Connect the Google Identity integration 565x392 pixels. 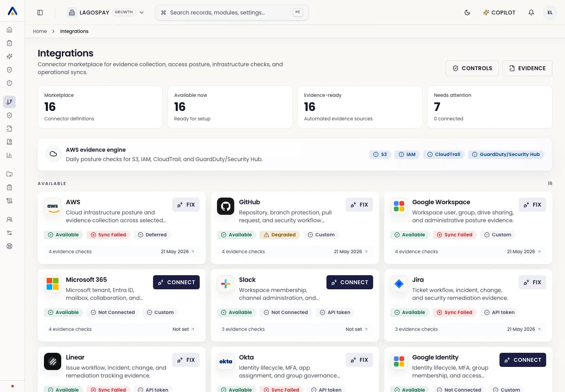click(x=523, y=360)
